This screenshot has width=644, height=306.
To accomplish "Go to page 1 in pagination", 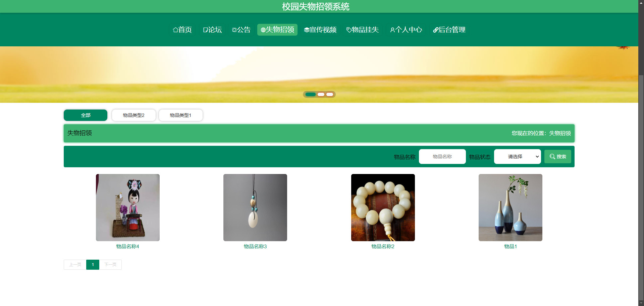I will pyautogui.click(x=93, y=265).
